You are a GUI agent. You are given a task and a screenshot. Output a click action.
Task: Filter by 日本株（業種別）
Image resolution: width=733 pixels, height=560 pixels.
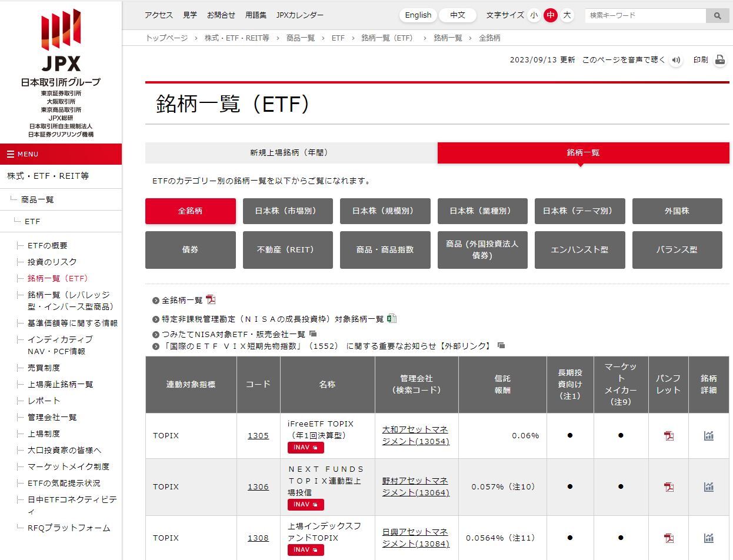(482, 211)
